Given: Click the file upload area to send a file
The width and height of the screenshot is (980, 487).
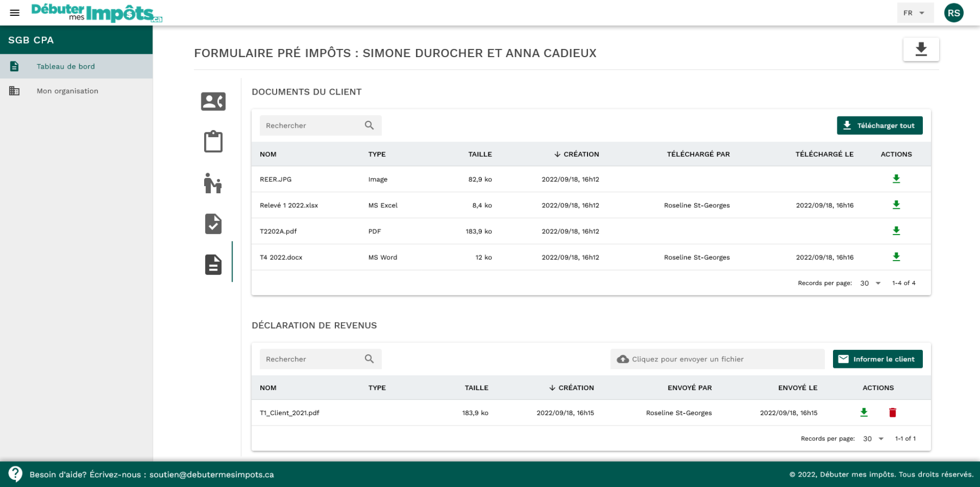Looking at the screenshot, I should (x=718, y=359).
